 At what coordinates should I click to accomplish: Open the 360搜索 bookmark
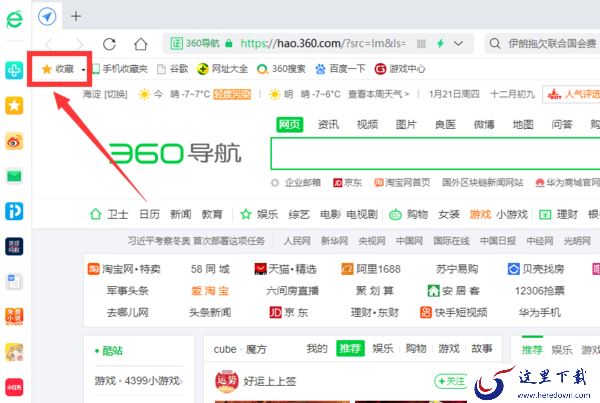pos(281,69)
